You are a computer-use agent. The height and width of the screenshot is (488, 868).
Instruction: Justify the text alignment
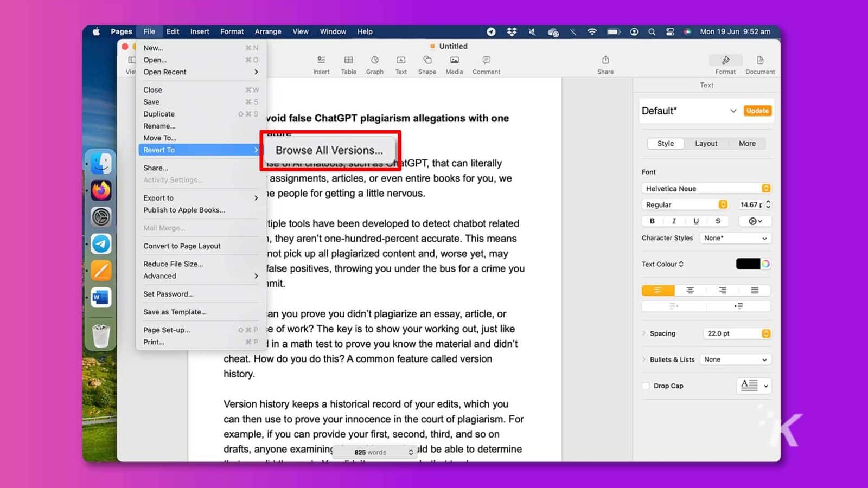point(755,291)
